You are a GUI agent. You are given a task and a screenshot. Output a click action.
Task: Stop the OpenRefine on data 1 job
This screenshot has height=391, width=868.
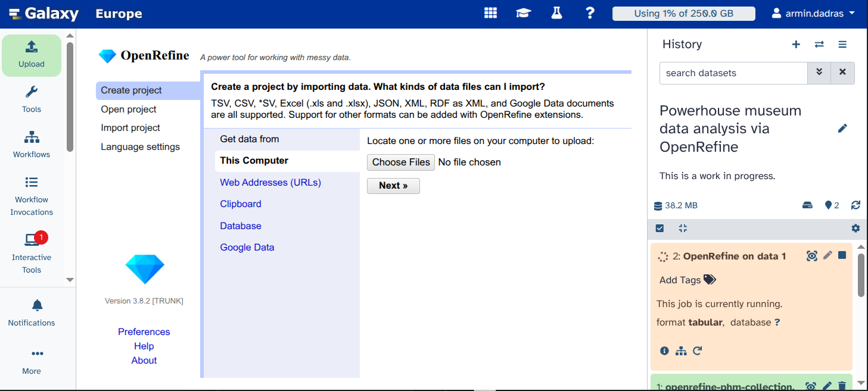pyautogui.click(x=842, y=255)
